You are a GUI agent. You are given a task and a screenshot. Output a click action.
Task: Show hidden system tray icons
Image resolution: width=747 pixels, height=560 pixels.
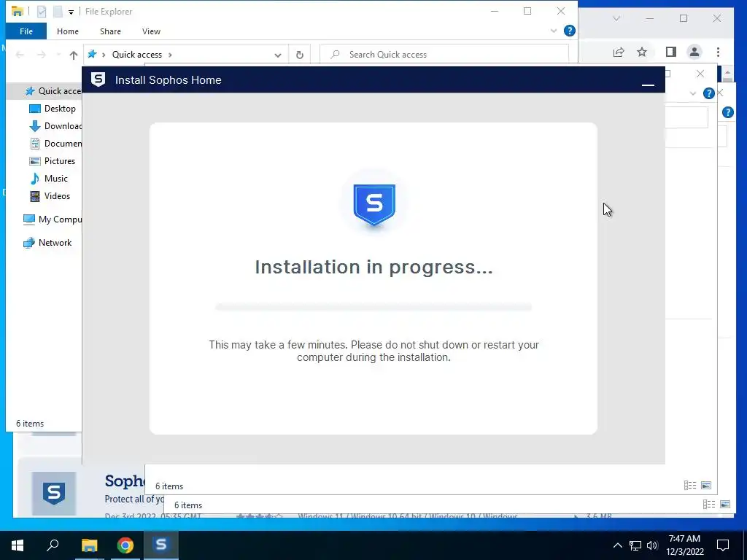(617, 545)
